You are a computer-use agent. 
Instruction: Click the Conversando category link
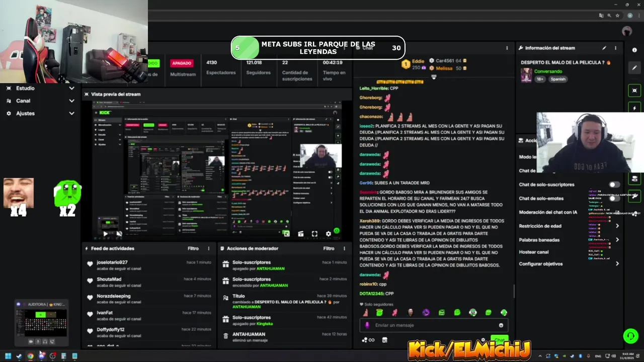548,71
